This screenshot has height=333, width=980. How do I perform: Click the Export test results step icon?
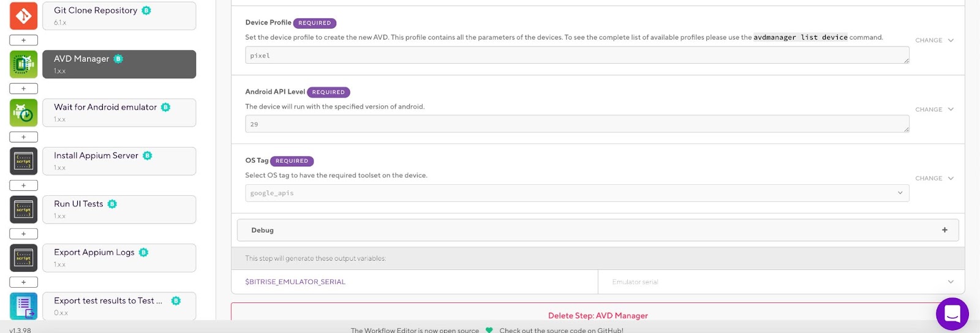pos(23,306)
